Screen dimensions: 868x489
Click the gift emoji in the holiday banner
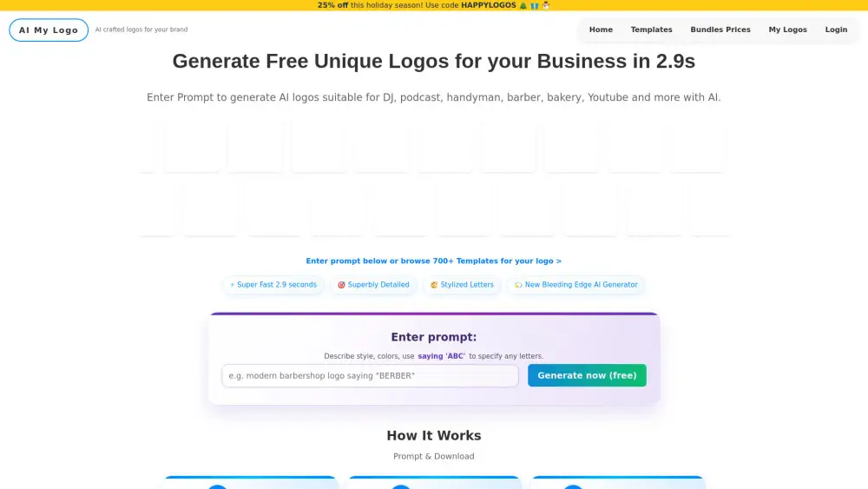(x=534, y=5)
